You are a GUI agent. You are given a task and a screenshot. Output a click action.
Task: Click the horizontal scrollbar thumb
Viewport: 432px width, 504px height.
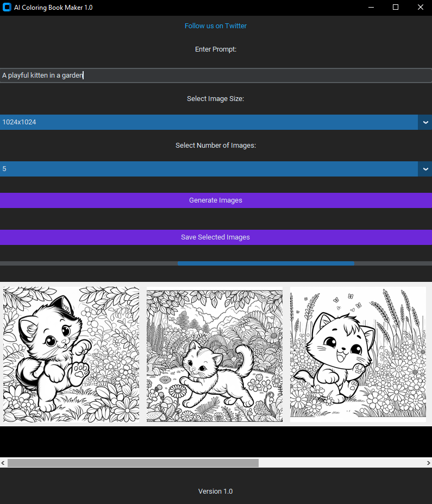133,463
